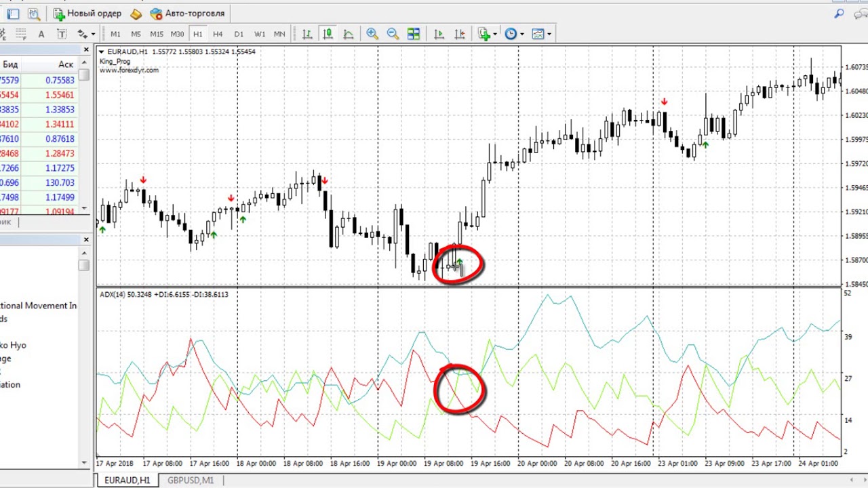Close the Market Watch panel
This screenshot has width=868, height=488.
pos(86,50)
